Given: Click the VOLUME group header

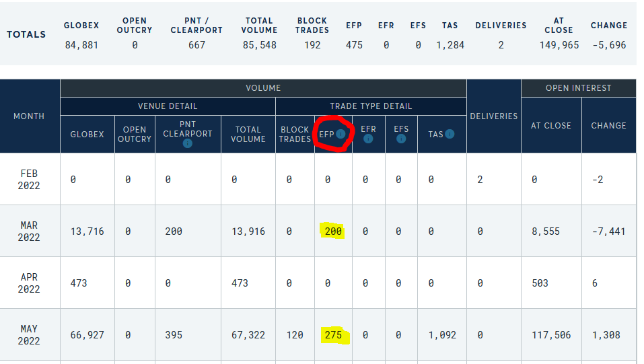Looking at the screenshot, I should pyautogui.click(x=263, y=88).
